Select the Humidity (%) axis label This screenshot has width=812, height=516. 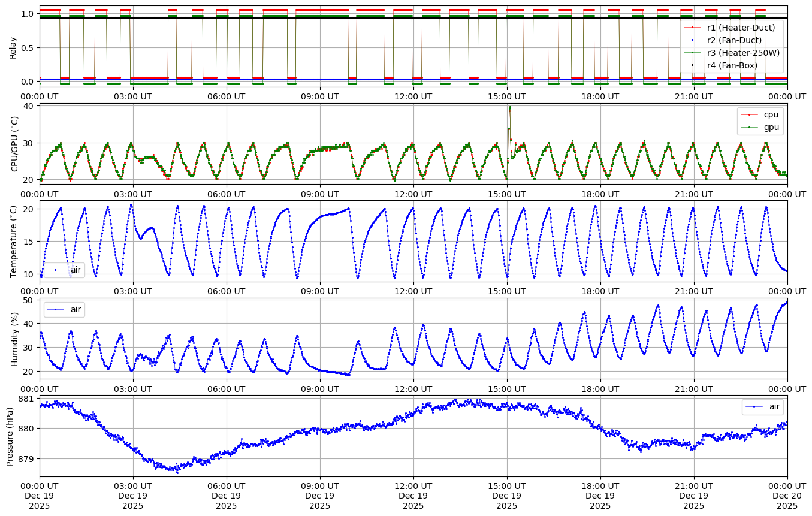point(15,339)
